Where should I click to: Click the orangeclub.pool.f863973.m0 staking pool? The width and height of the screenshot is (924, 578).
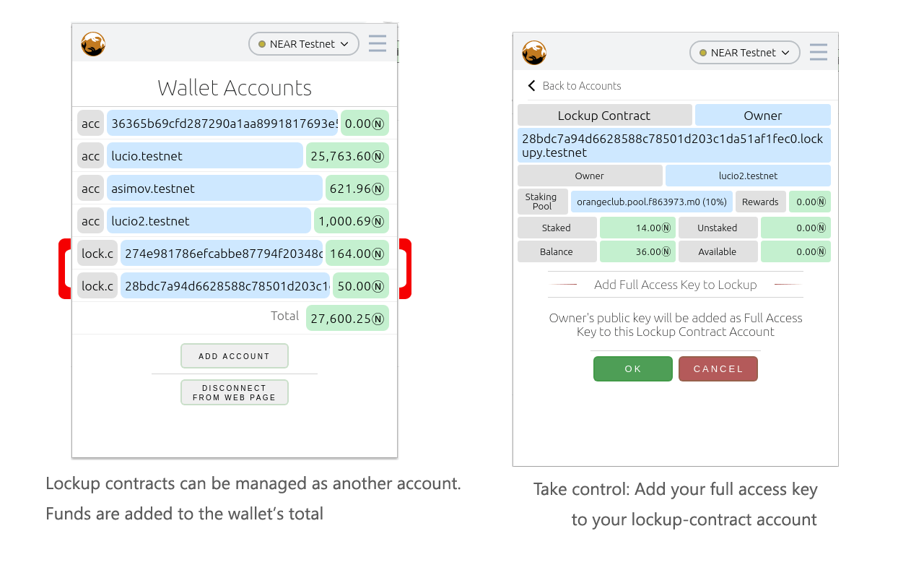652,202
